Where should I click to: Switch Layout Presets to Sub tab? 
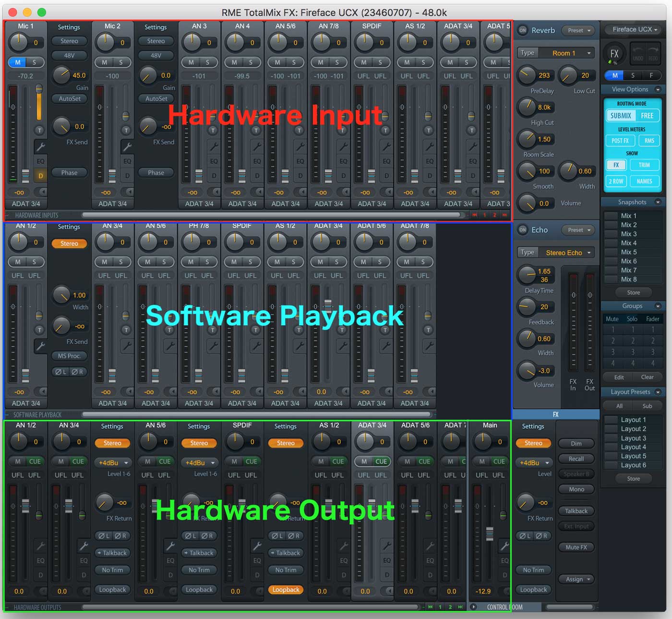[647, 406]
